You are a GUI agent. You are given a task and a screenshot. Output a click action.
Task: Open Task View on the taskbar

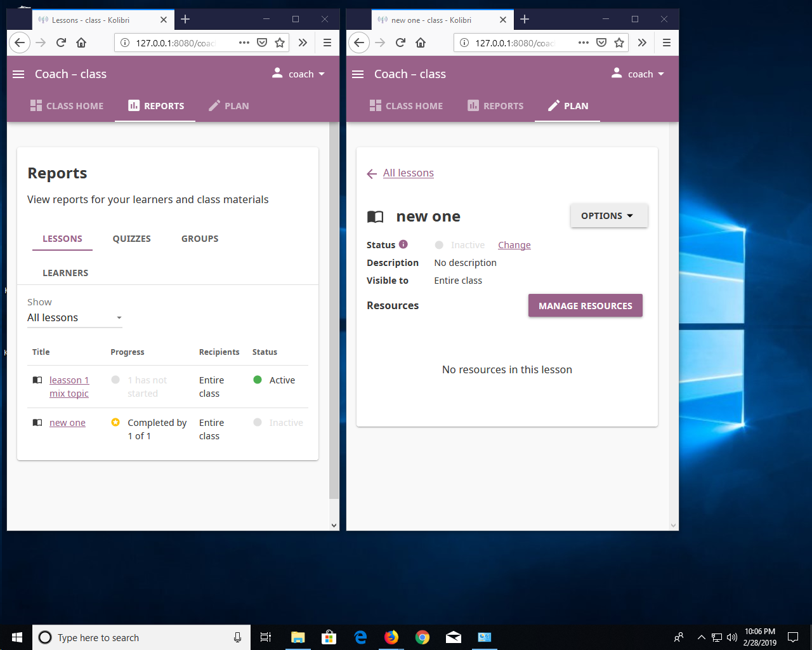click(266, 637)
